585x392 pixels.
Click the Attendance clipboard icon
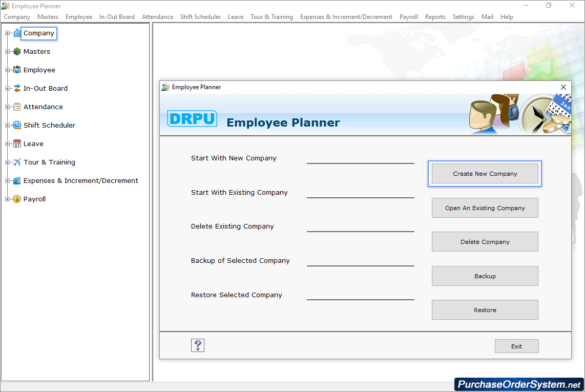[x=17, y=107]
